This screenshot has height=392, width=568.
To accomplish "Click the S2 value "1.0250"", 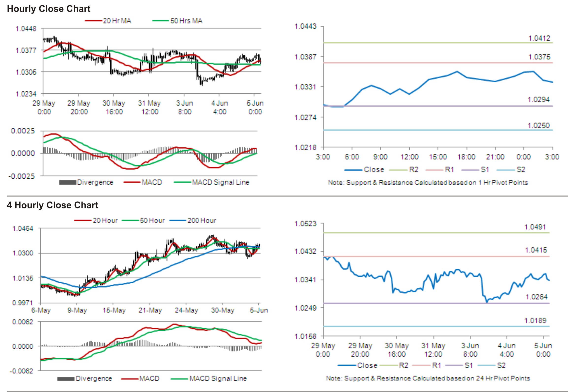I will point(538,125).
